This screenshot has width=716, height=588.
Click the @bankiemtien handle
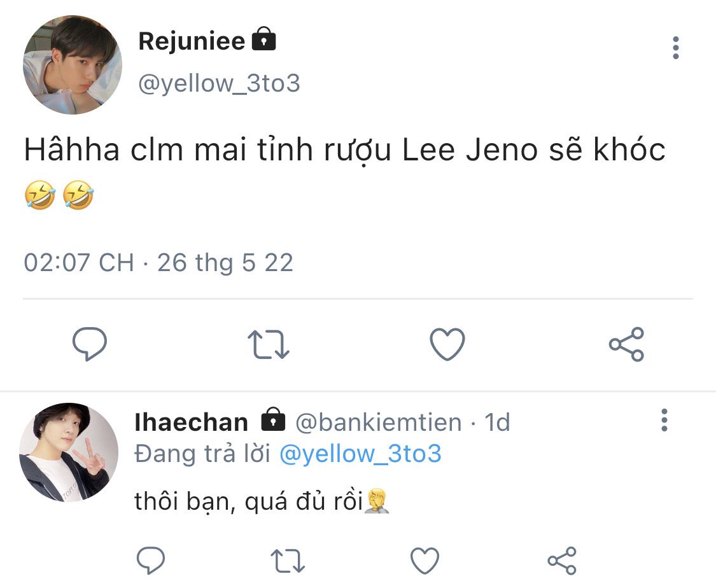click(x=379, y=423)
